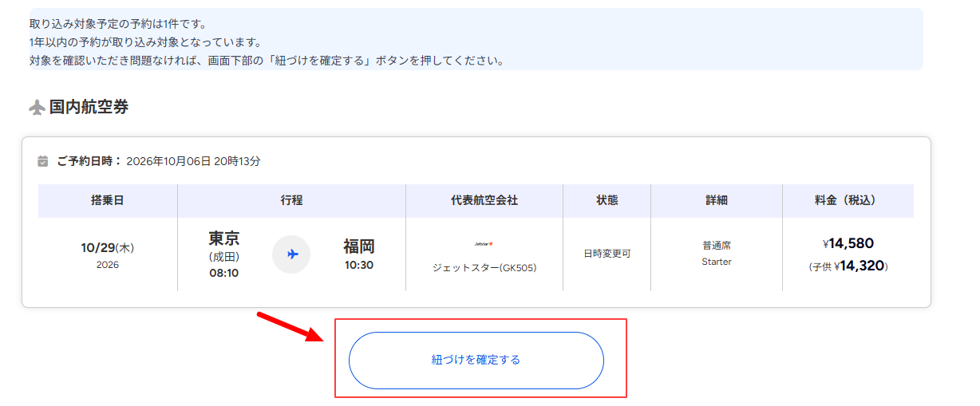Click the reservation date 2026年10月06日 20時13分
Image resolution: width=980 pixels, height=406 pixels.
(193, 161)
